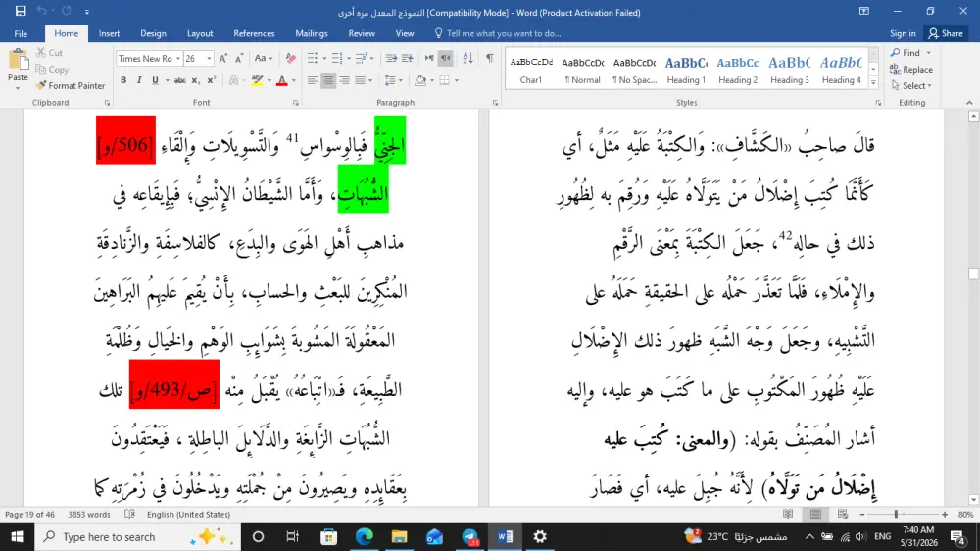Open the Find dropdown arrow

[929, 53]
